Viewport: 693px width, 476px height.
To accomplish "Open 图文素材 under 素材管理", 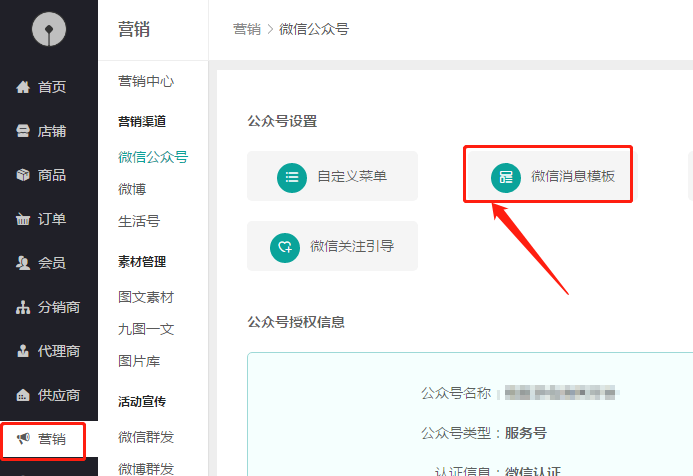I will (x=146, y=297).
